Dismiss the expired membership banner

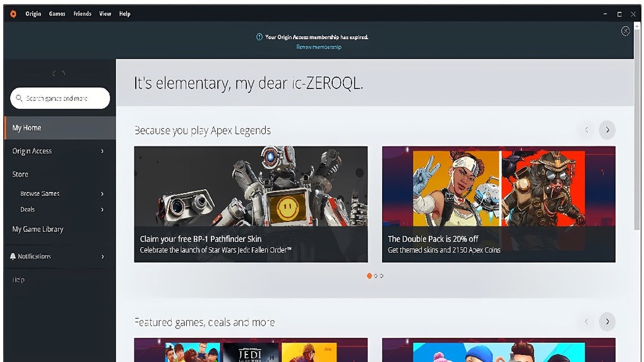[625, 31]
